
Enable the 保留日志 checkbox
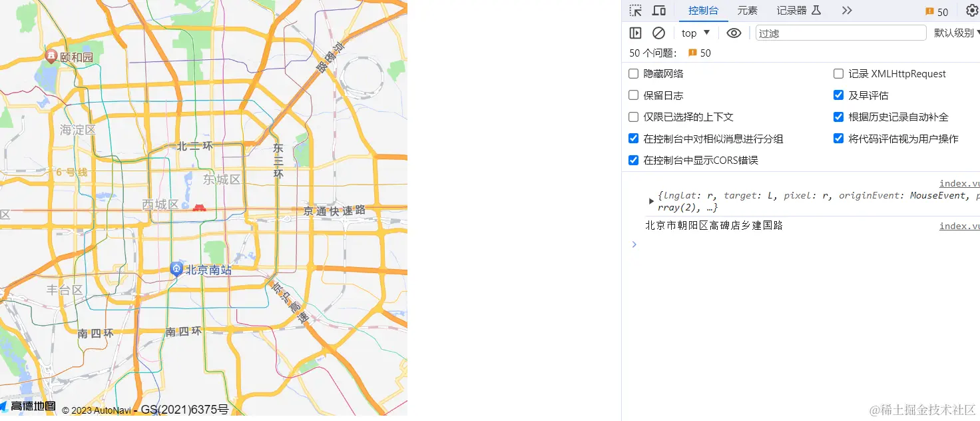[633, 95]
